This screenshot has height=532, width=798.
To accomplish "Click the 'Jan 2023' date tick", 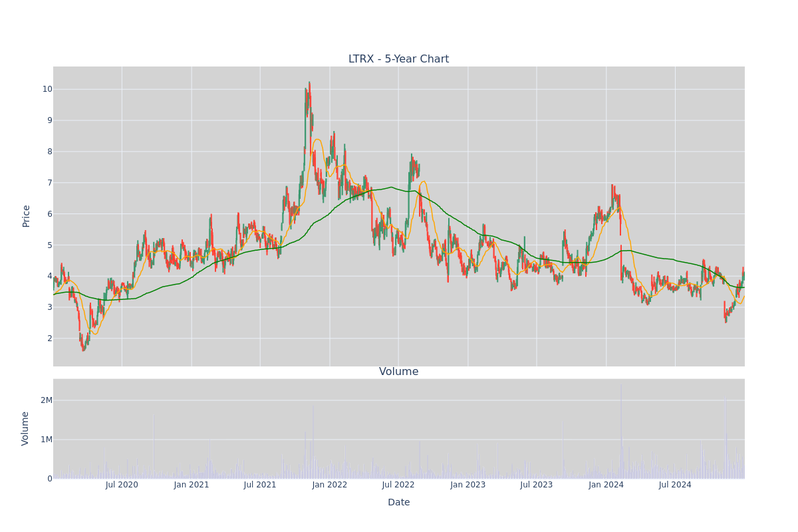I will (x=468, y=485).
